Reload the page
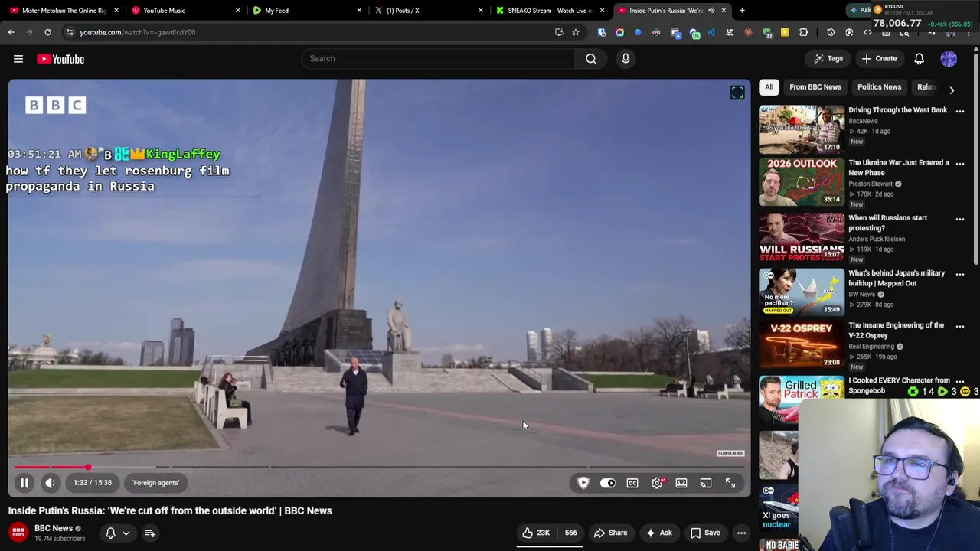The height and width of the screenshot is (551, 980). point(47,32)
